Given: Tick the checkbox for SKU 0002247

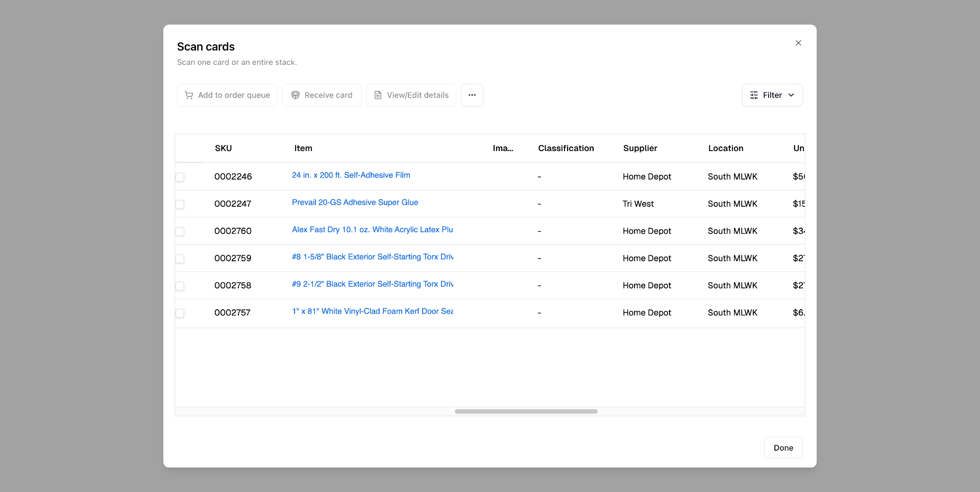Looking at the screenshot, I should [180, 204].
